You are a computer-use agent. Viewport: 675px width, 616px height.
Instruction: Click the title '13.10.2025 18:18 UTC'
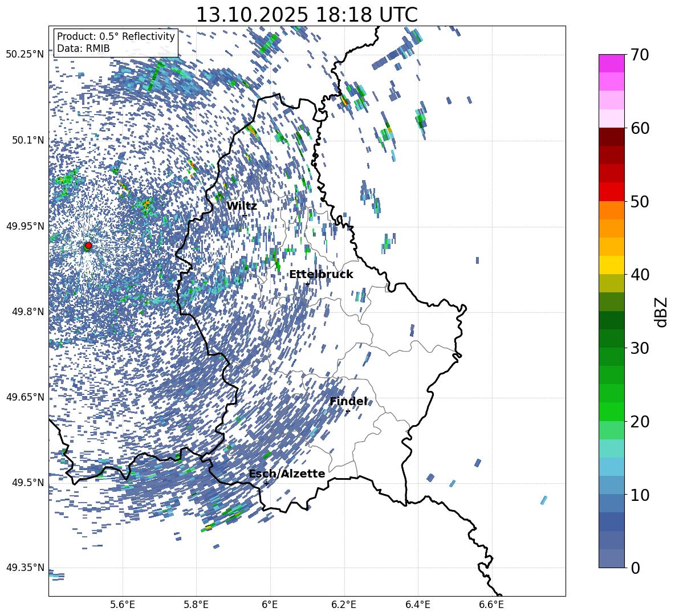tap(307, 15)
